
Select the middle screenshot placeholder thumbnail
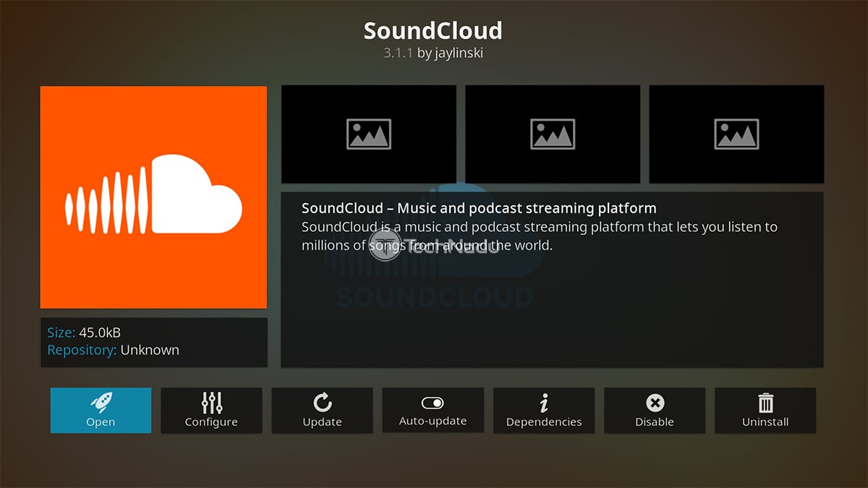click(x=553, y=134)
